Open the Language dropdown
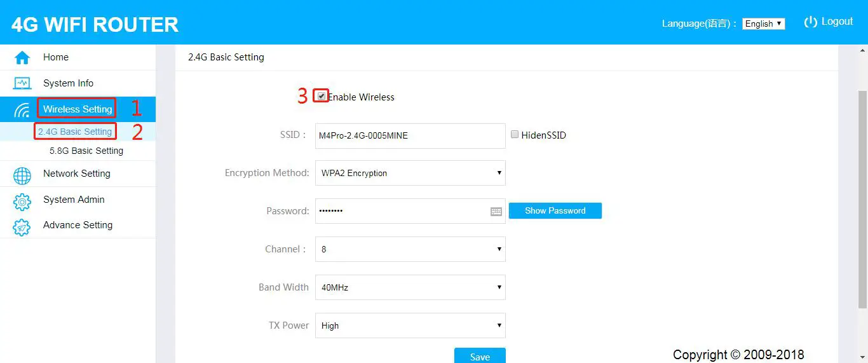Image resolution: width=868 pixels, height=363 pixels. [x=764, y=24]
